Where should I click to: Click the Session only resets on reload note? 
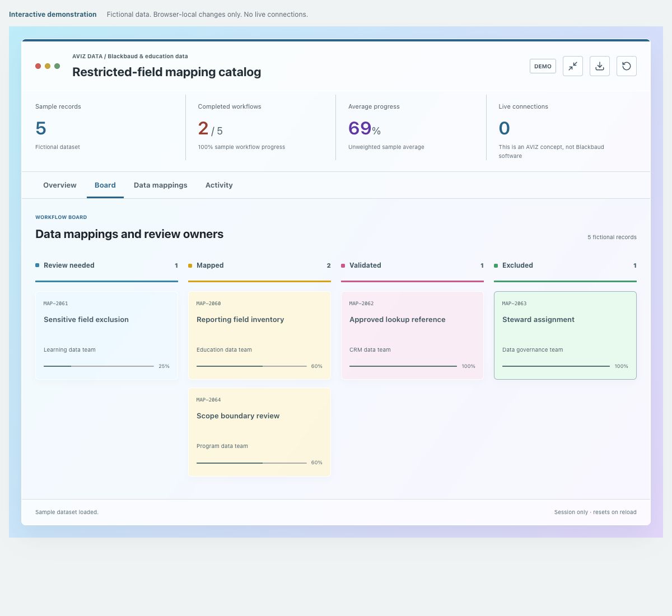tap(595, 512)
